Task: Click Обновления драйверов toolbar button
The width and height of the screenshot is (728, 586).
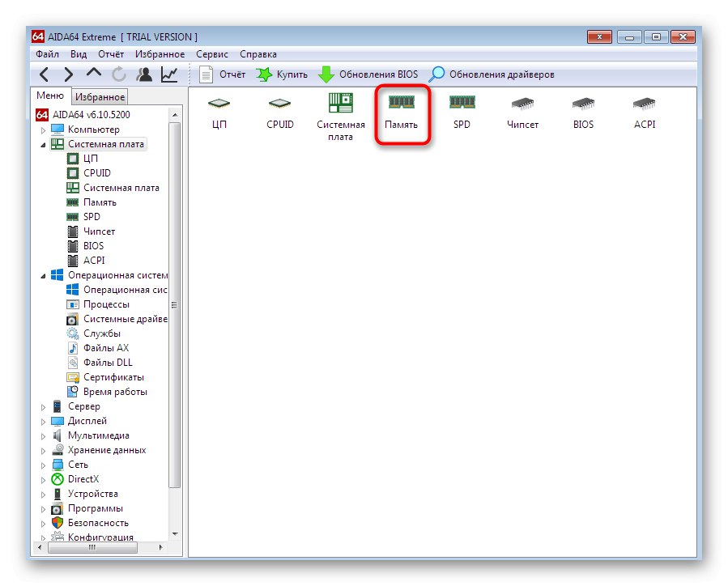Action: pos(492,74)
